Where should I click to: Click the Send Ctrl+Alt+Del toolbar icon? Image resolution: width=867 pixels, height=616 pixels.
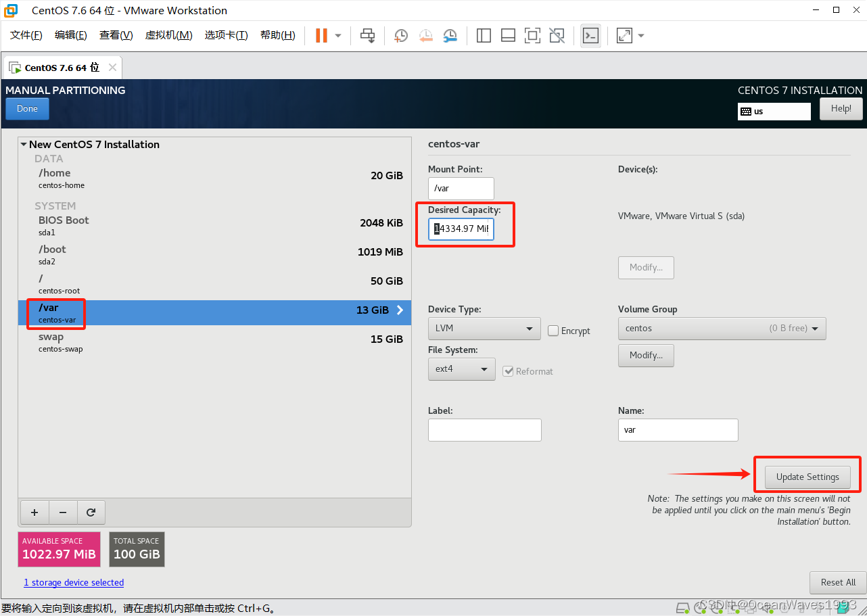point(367,35)
